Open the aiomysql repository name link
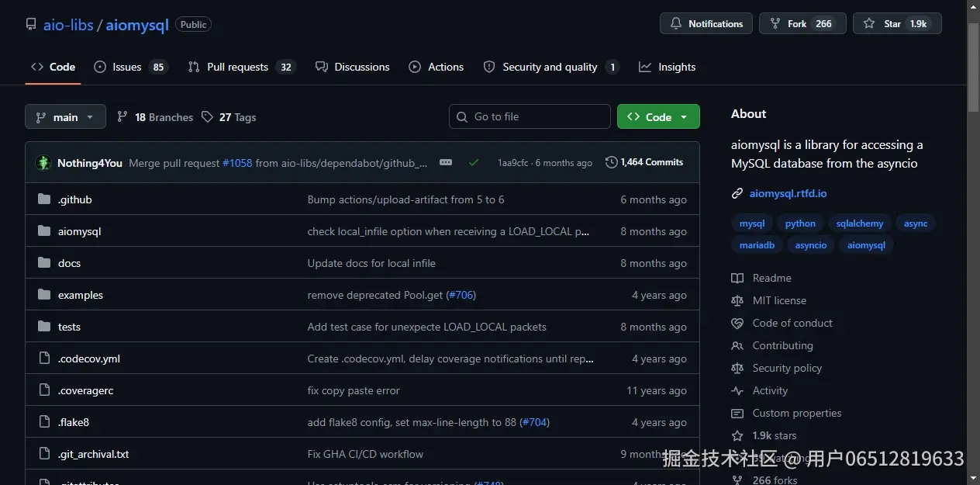This screenshot has width=980, height=485. click(x=137, y=25)
